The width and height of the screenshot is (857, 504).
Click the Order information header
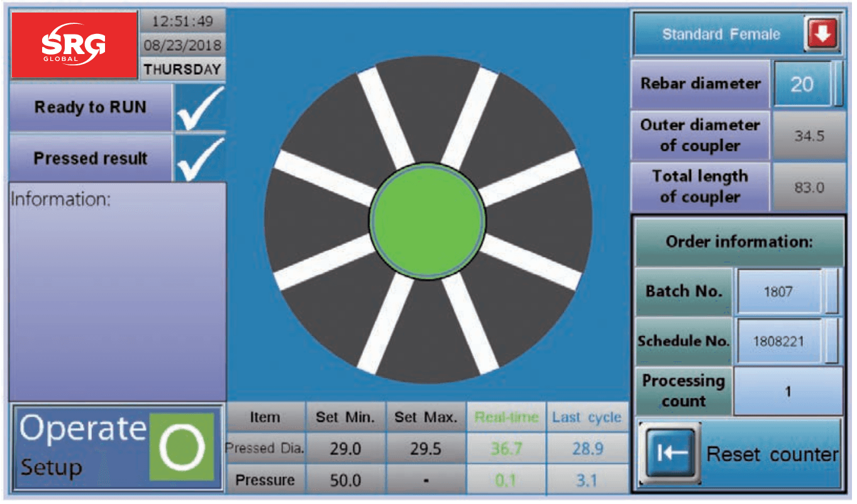[739, 242]
